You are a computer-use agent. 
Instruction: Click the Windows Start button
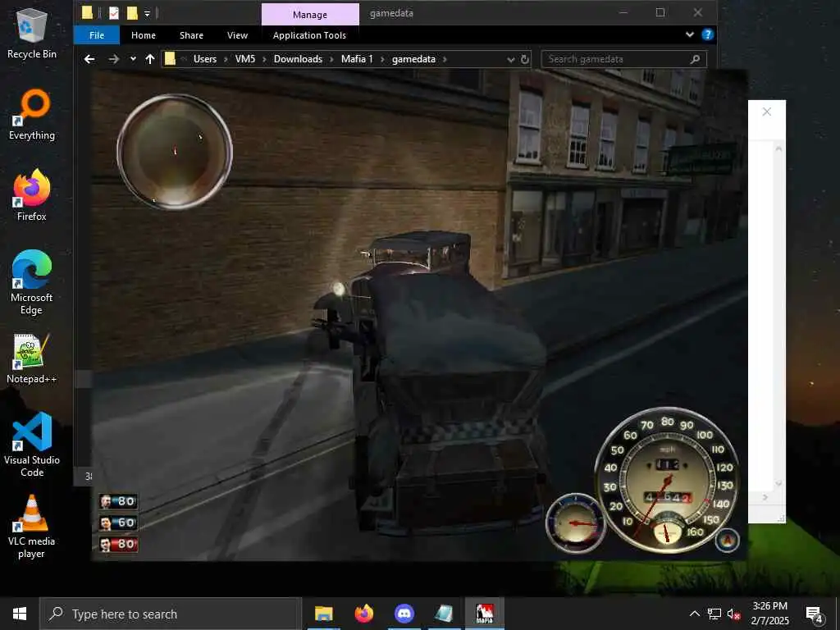[20, 614]
